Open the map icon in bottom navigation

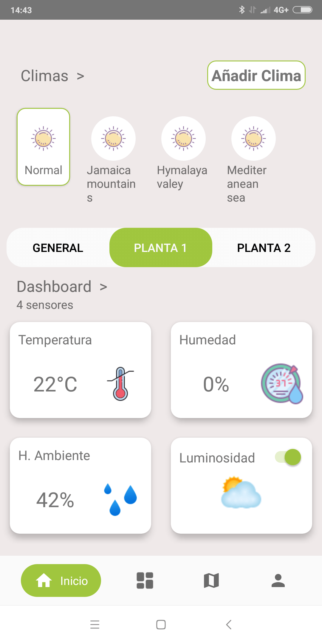click(x=211, y=580)
